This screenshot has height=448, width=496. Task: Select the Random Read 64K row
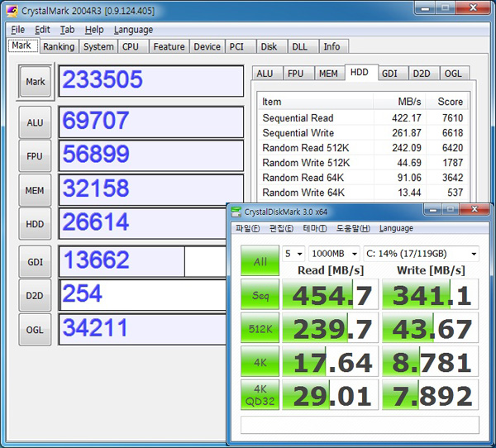pos(363,178)
